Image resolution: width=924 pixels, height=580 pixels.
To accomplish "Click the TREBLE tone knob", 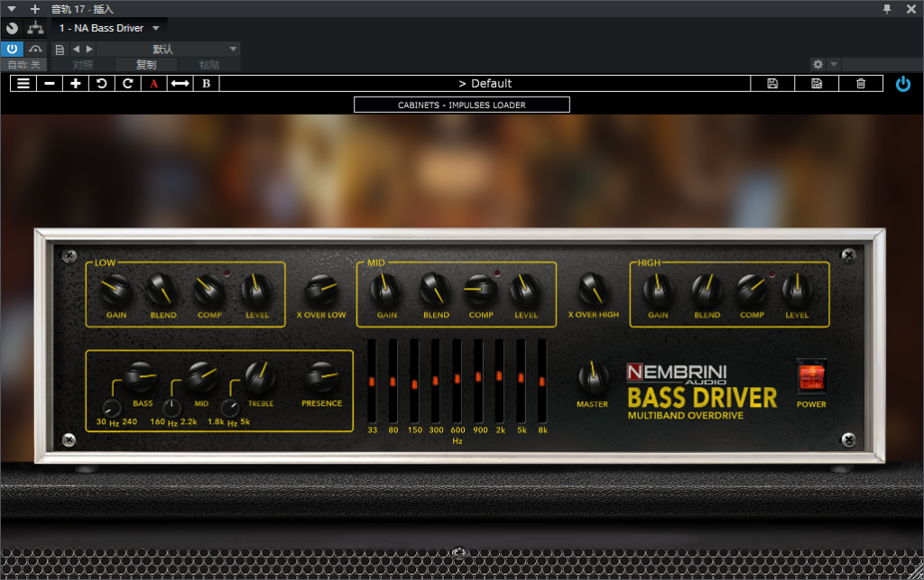I will (260, 377).
